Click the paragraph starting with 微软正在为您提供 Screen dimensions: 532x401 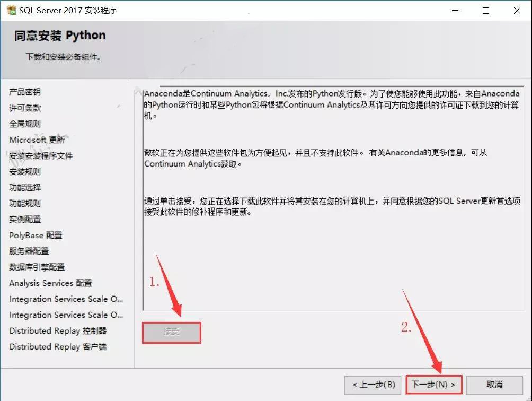coord(315,158)
